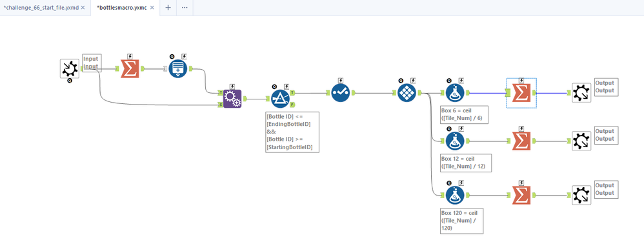Viewport: 644px width, 244px height.
Task: Select the Record ID tool
Action: [x=178, y=68]
